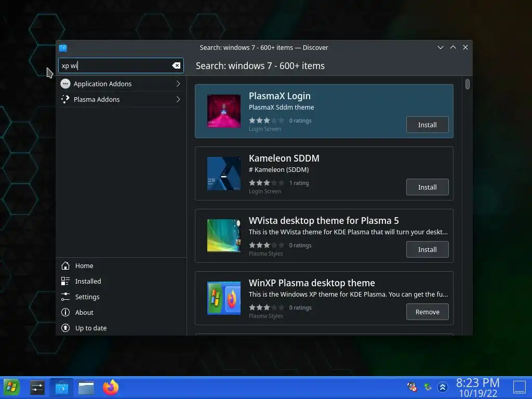Click 'WVista desktop theme for Plasma 5' title
This screenshot has height=399, width=532.
(x=324, y=221)
